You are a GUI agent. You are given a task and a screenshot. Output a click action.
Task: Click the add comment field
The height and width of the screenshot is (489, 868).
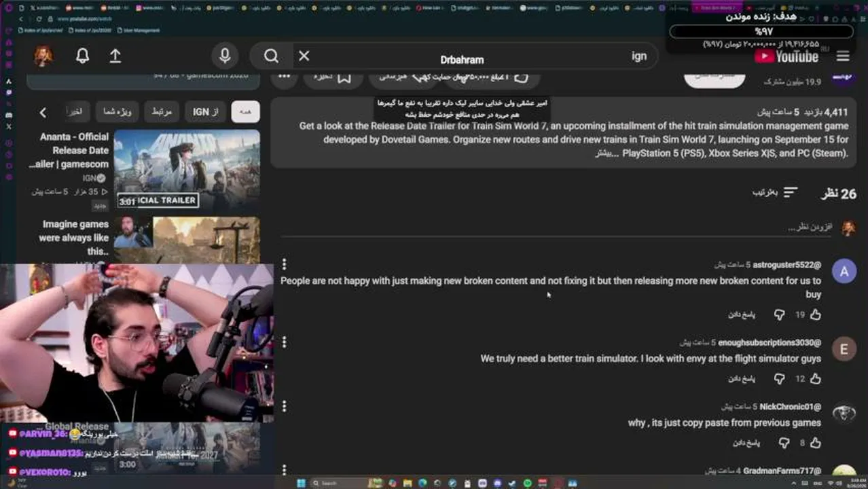coord(556,228)
